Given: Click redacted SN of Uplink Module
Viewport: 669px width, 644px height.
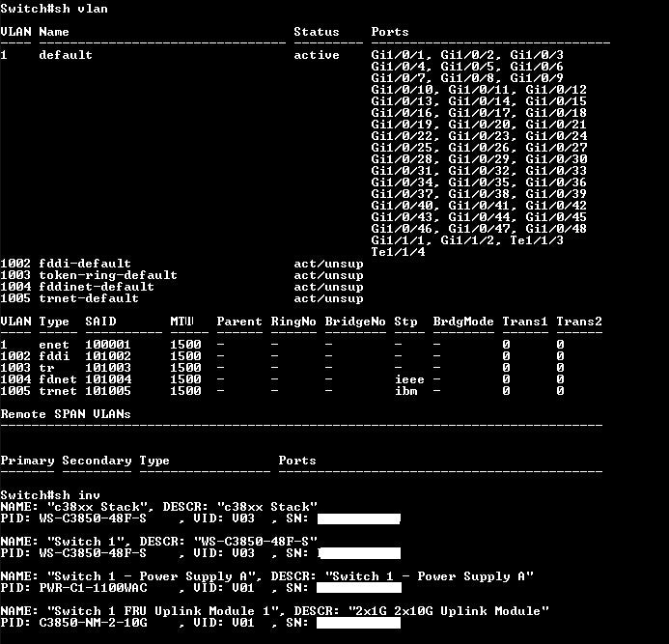Looking at the screenshot, I should (358, 623).
